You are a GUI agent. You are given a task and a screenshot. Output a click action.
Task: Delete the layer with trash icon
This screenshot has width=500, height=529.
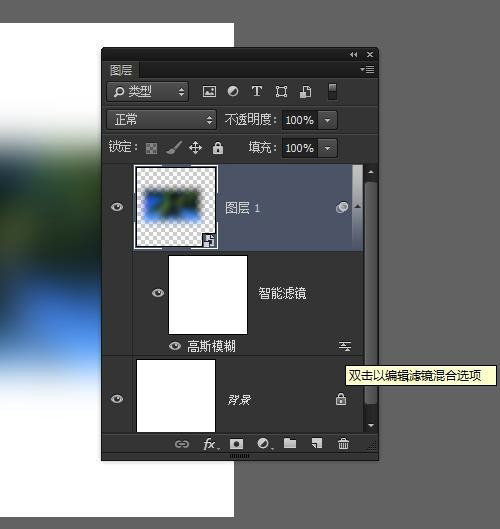[x=343, y=444]
